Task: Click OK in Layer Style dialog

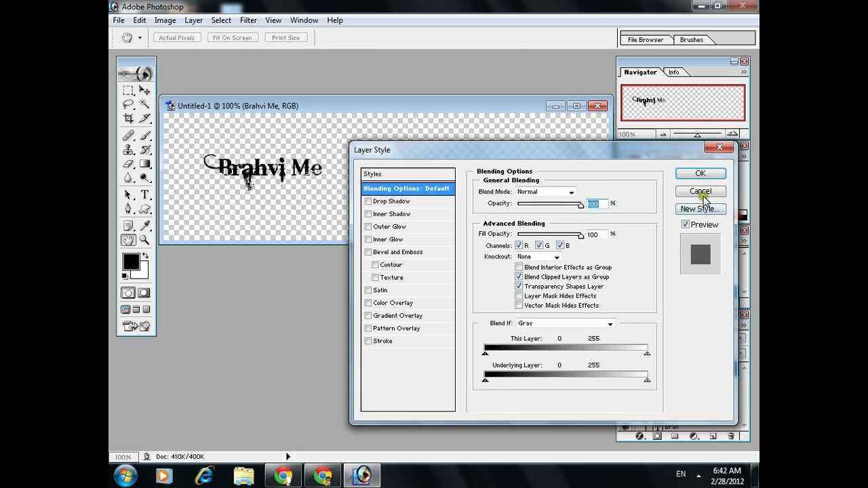Action: coord(701,174)
